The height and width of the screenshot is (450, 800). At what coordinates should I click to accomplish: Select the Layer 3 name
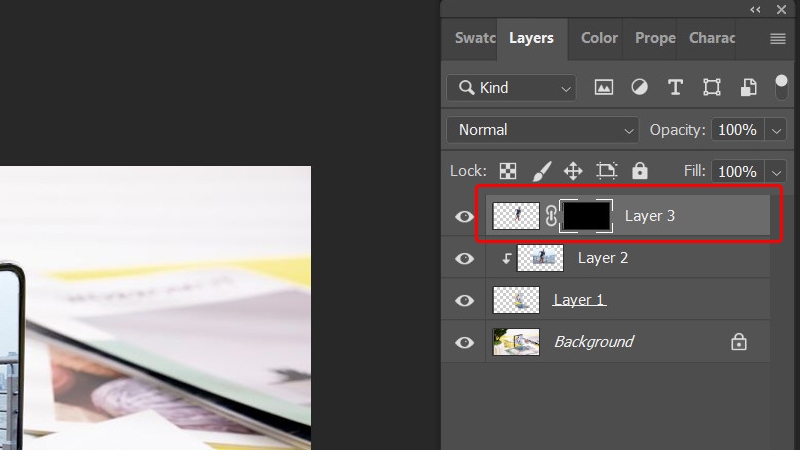click(649, 216)
